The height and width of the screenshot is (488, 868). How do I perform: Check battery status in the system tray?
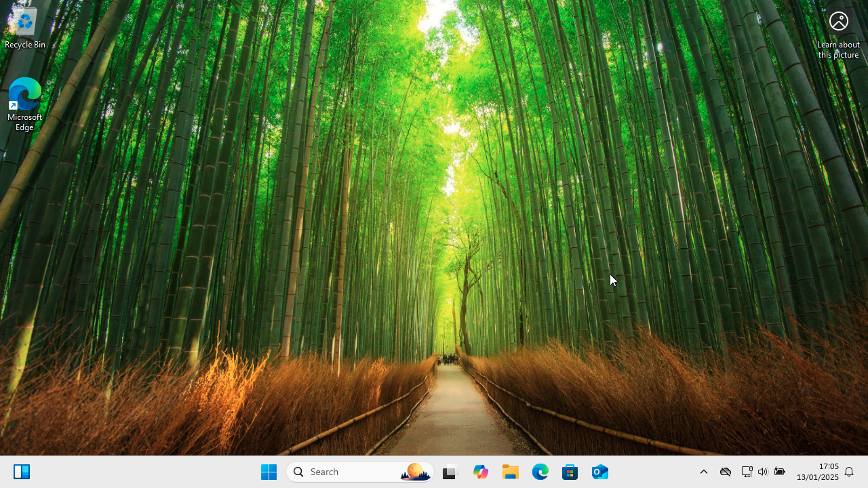[778, 471]
